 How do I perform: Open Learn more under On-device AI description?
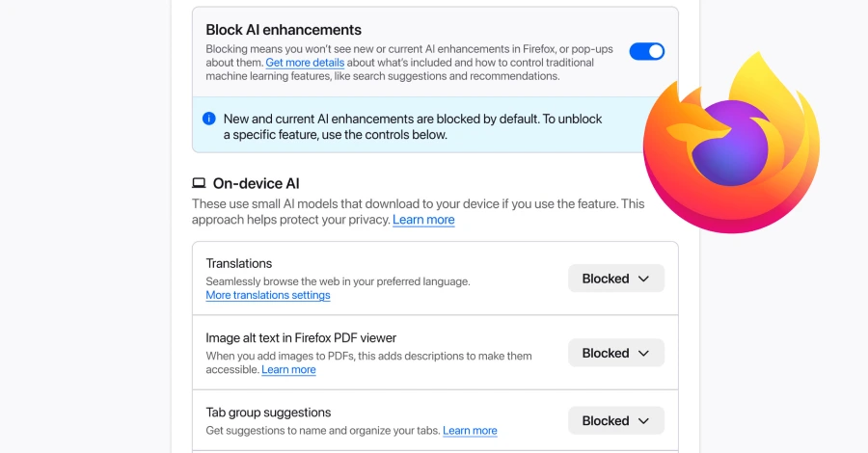(423, 220)
